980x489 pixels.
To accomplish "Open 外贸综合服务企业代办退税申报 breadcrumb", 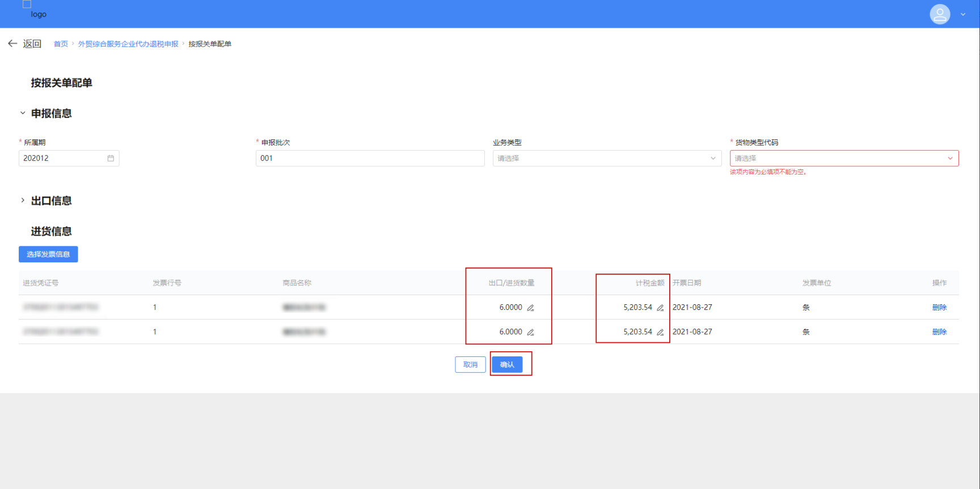I will (128, 44).
